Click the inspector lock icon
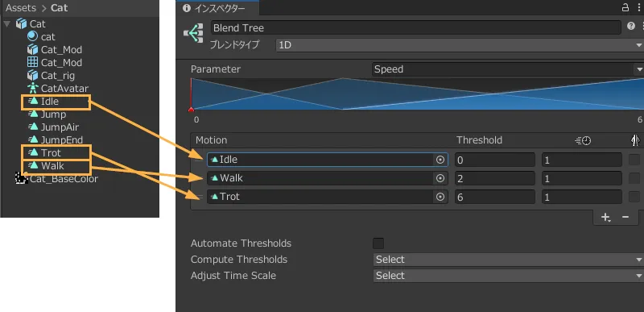644x312 pixels. coord(625,7)
